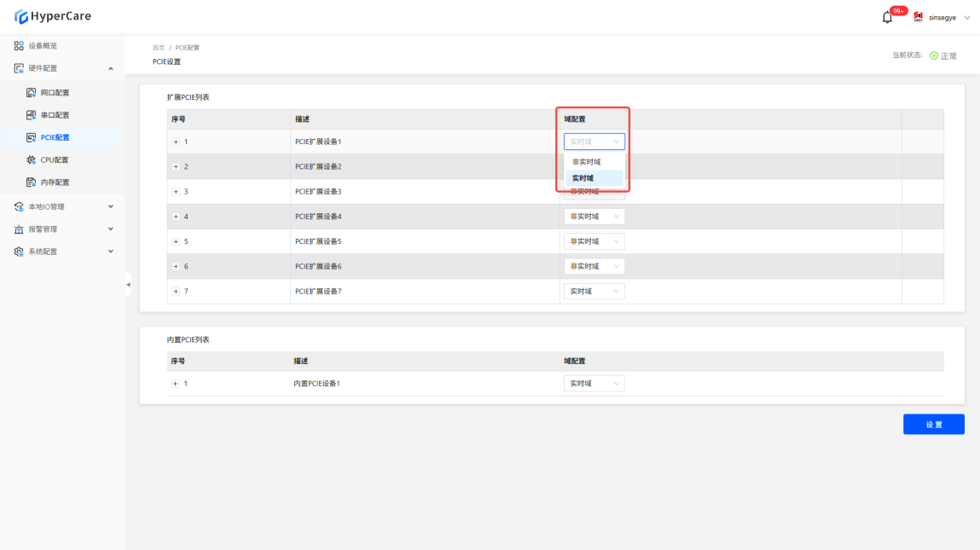Collapse the sidebar with the arrow handle
This screenshot has width=980, height=550.
point(128,284)
